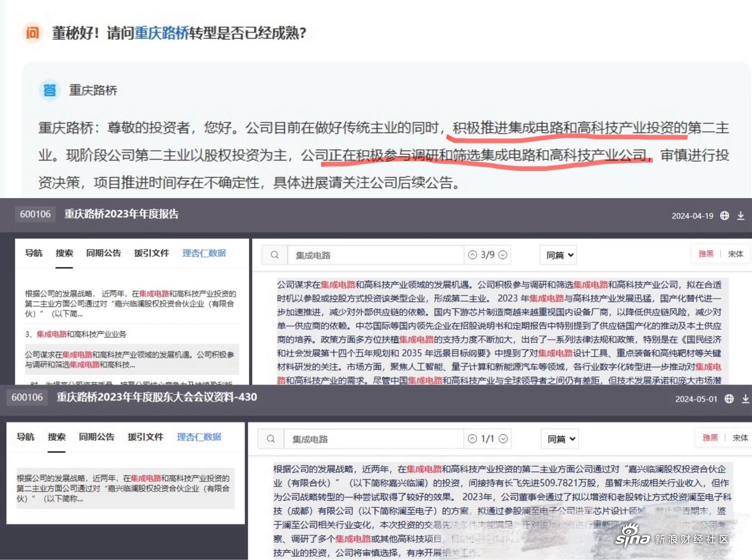The image size is (752, 560).
Task: Go to next match of 3/9 results
Action: (503, 255)
